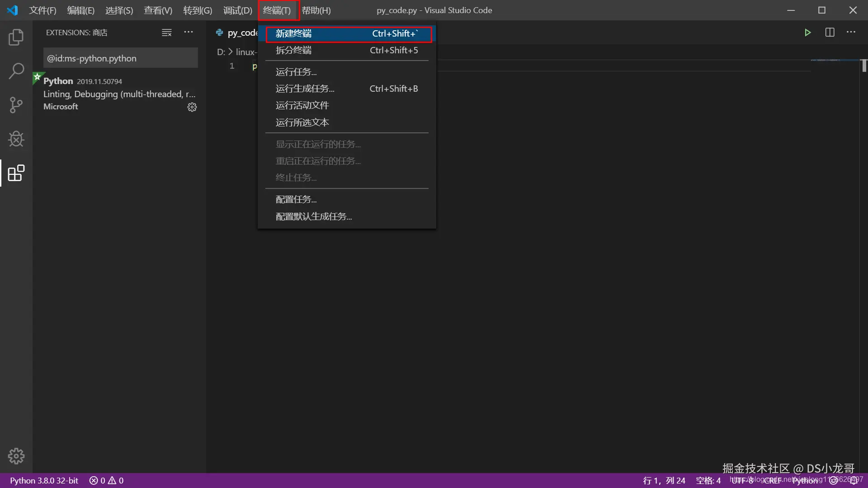868x488 pixels.
Task: Click the editor vertical scrollbar thumb
Action: [x=864, y=66]
